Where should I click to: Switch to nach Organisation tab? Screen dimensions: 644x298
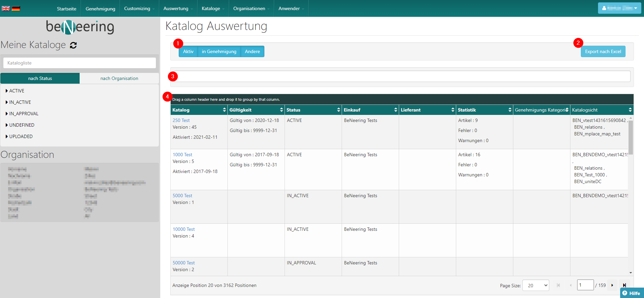[x=119, y=78]
